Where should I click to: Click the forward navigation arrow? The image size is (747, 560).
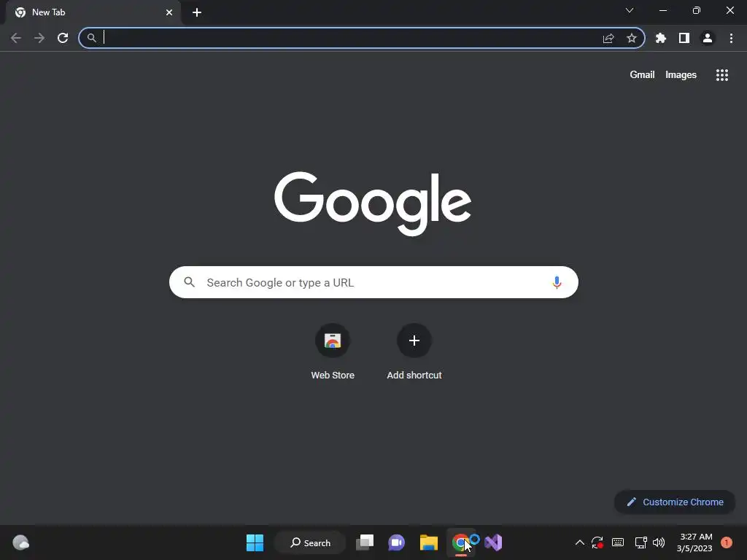click(39, 38)
